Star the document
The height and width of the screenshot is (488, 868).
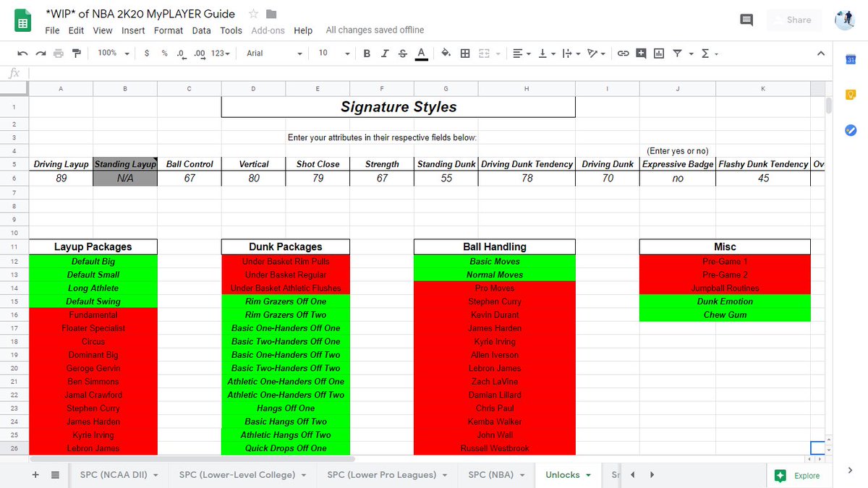tap(253, 14)
